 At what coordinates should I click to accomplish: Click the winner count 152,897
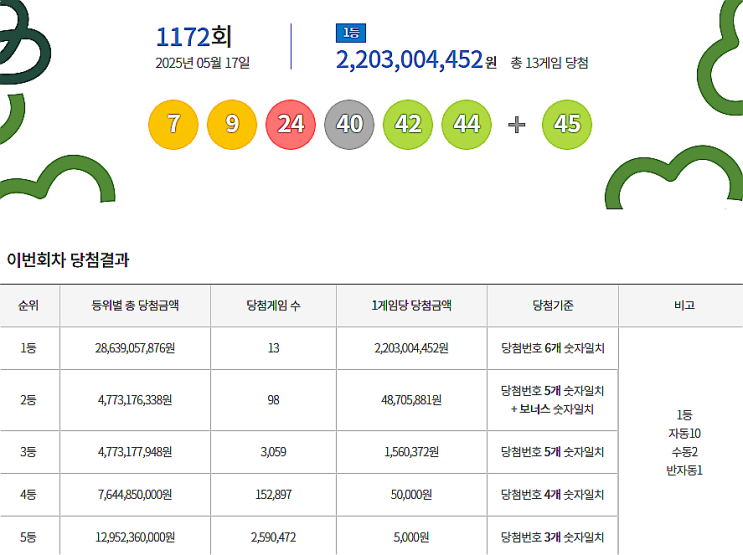tap(273, 494)
